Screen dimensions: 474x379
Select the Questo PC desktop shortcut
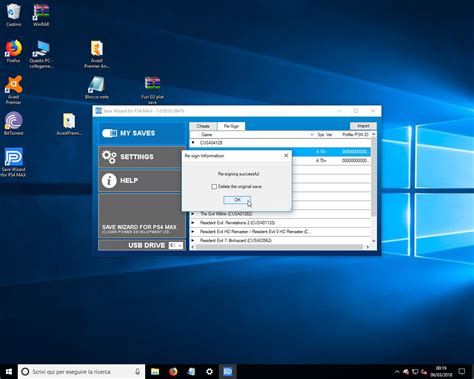pyautogui.click(x=41, y=54)
